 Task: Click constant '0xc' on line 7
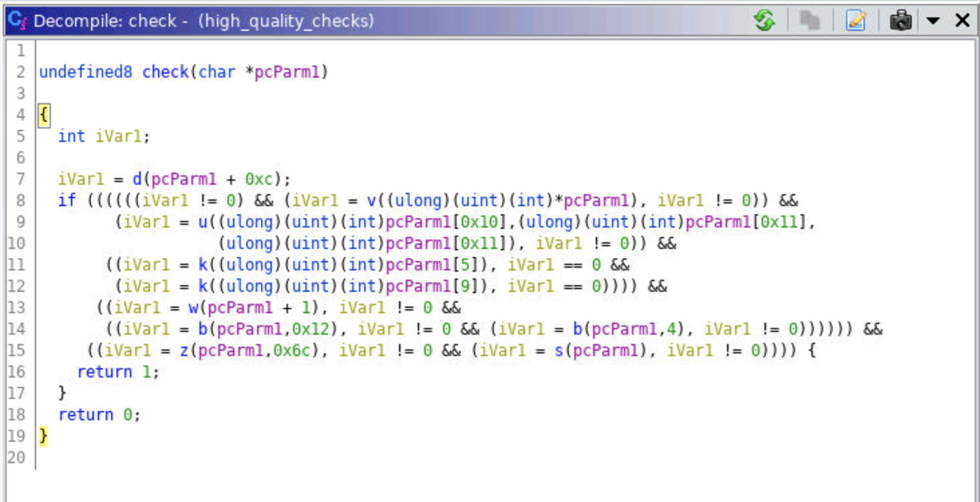(x=258, y=179)
